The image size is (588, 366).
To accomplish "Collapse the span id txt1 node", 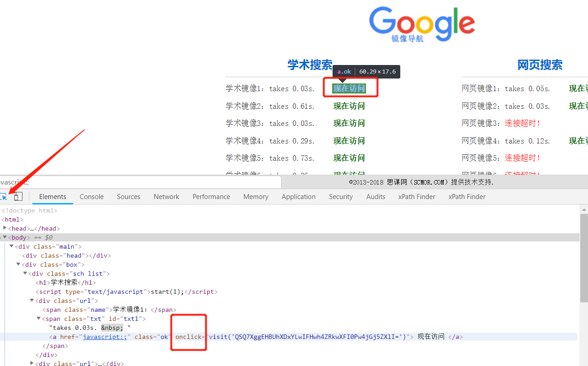I will pos(38,318).
